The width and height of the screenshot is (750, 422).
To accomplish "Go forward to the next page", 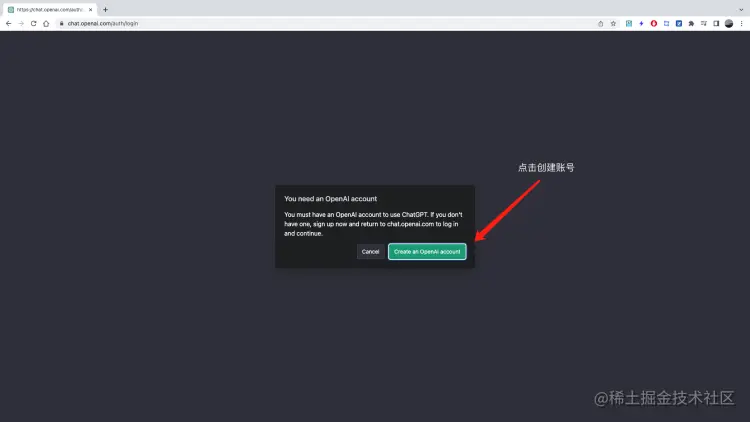I will tap(21, 23).
